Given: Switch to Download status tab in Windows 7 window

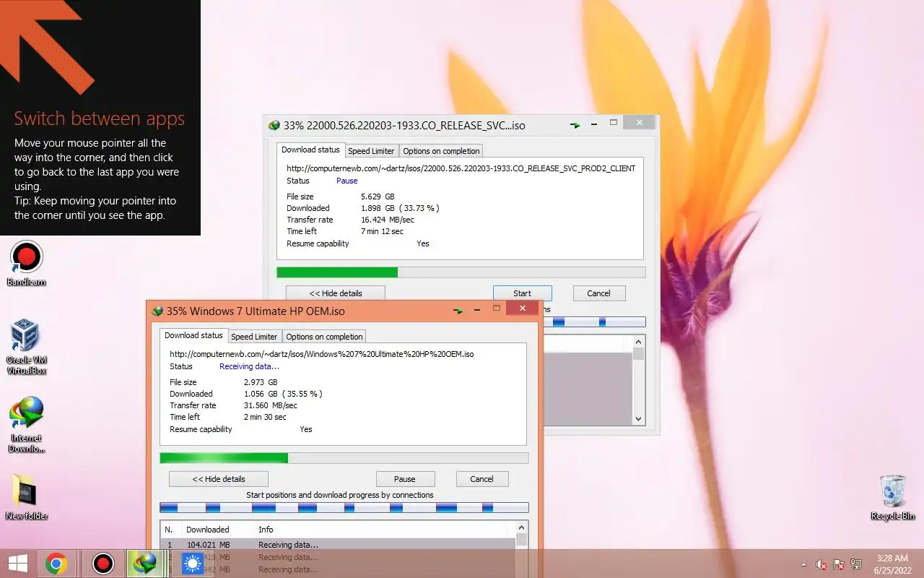Looking at the screenshot, I should point(193,335).
